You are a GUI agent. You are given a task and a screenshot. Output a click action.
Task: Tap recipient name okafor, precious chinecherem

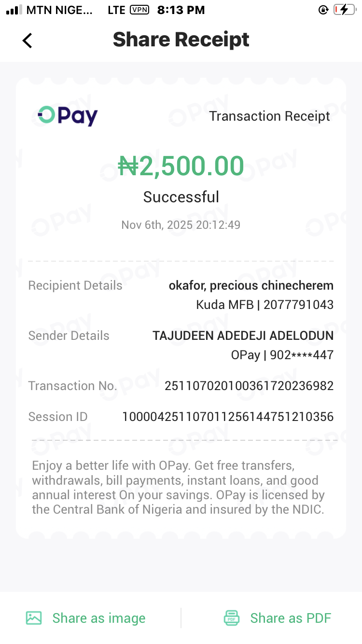[251, 285]
